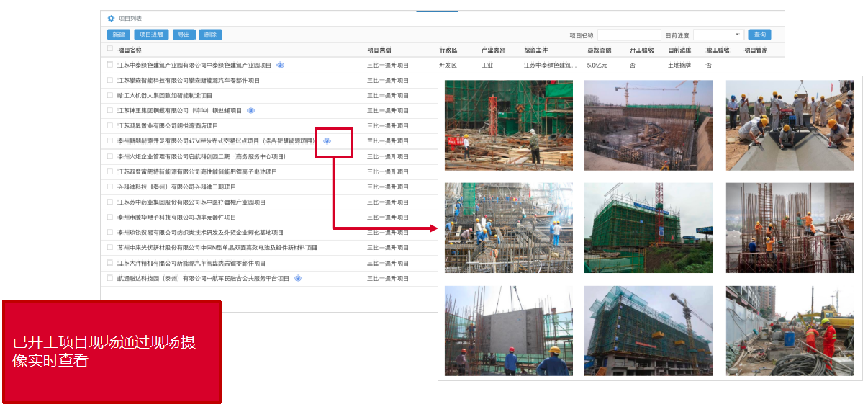Click the gear icon beside 项目列表
This screenshot has width=868, height=407.
click(x=111, y=19)
